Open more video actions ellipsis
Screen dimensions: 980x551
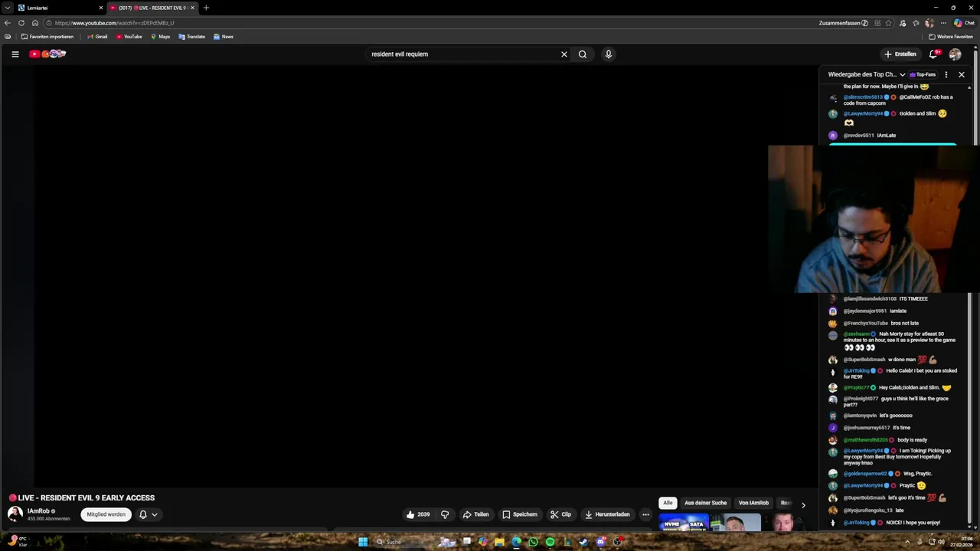(x=645, y=514)
